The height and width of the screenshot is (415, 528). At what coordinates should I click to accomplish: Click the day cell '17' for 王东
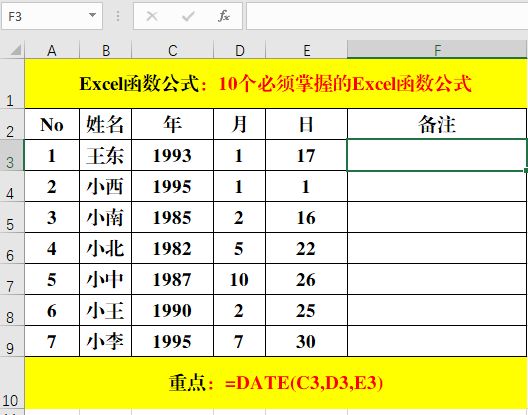pyautogui.click(x=306, y=155)
